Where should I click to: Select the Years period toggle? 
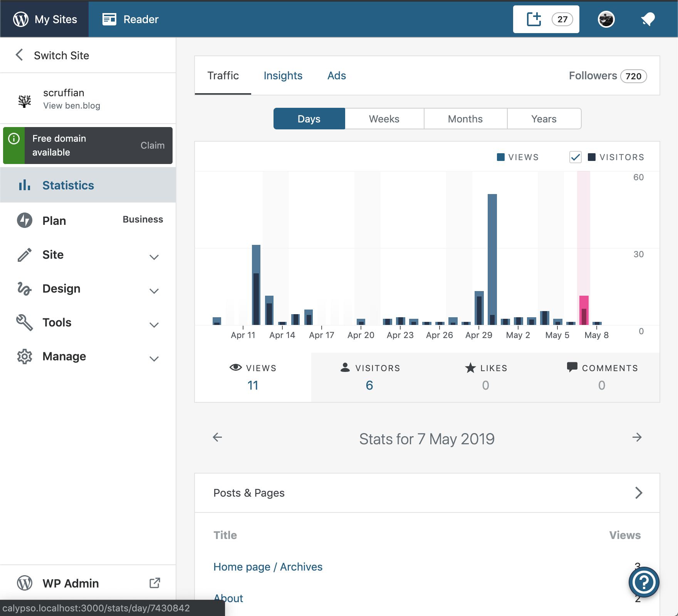click(x=544, y=119)
